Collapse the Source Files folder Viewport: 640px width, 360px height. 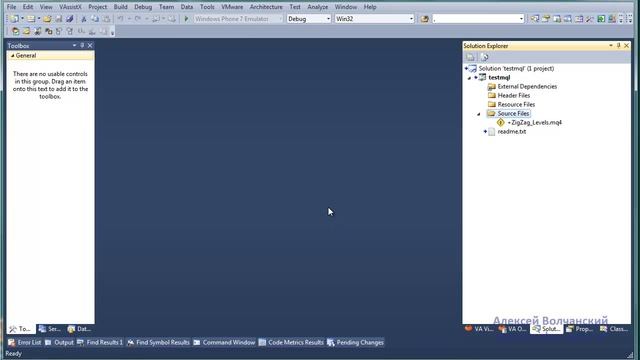click(479, 114)
